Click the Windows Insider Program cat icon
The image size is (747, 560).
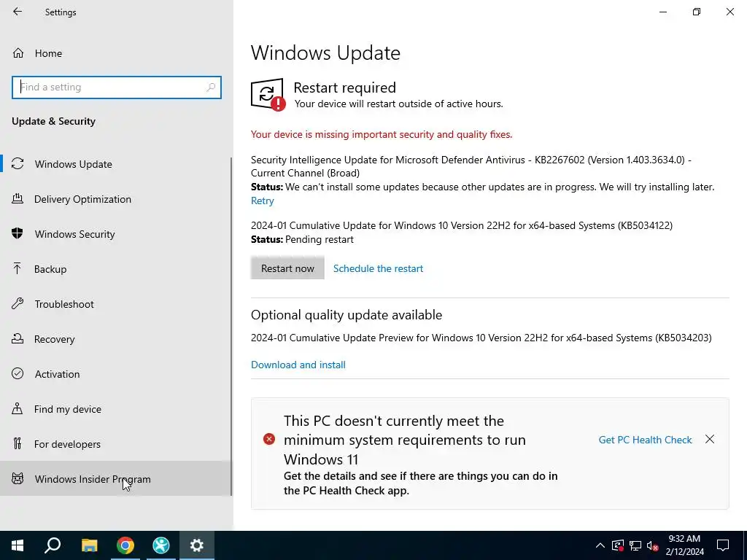pyautogui.click(x=18, y=478)
